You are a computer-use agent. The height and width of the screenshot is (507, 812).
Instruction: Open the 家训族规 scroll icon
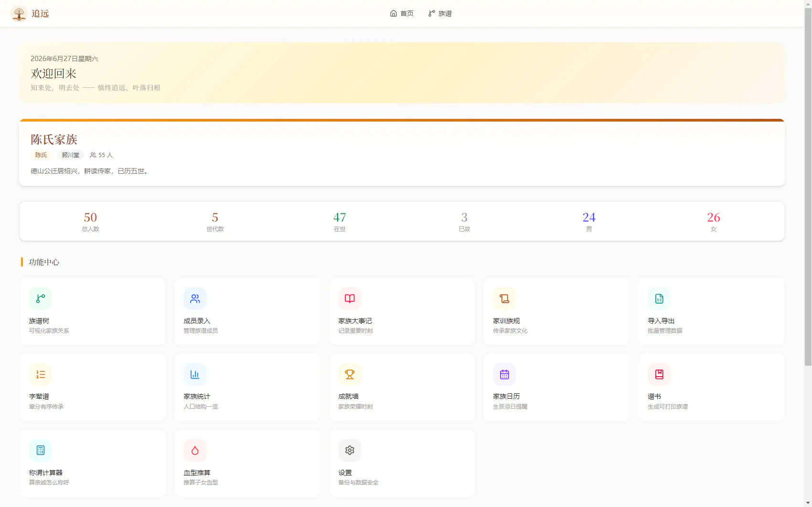[x=504, y=299]
